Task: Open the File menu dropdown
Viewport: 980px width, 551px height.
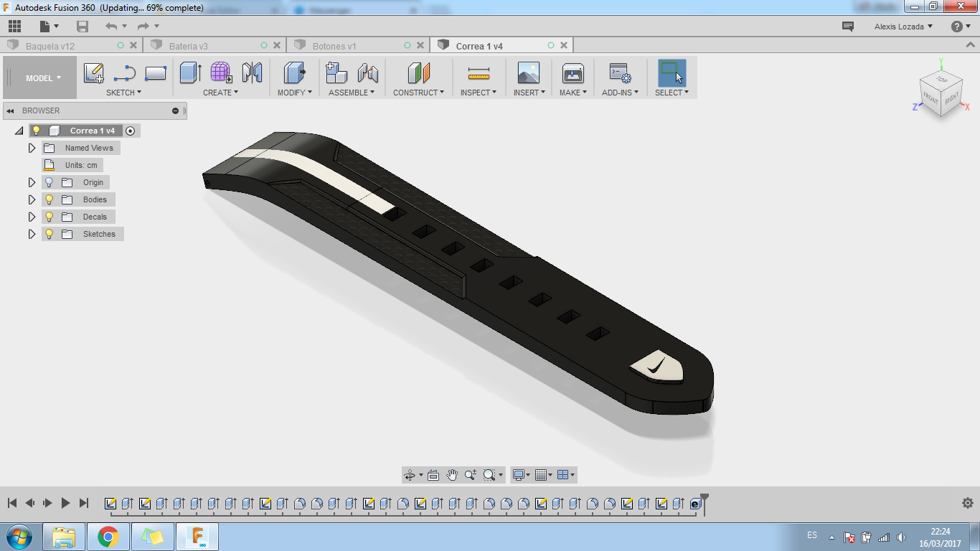Action: click(x=50, y=27)
